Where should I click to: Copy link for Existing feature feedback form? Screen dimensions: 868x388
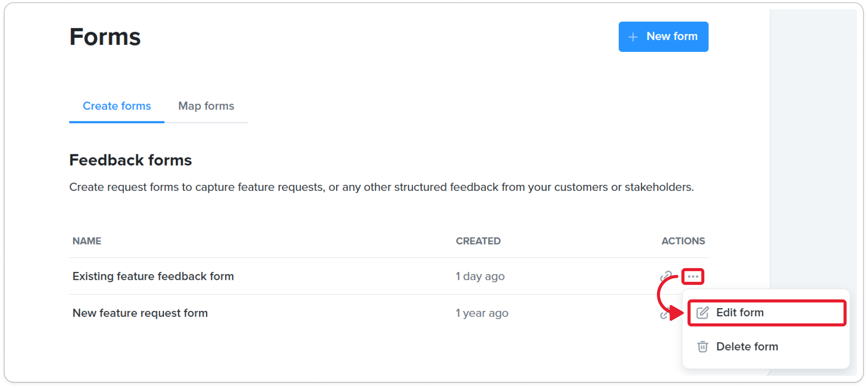(x=666, y=276)
